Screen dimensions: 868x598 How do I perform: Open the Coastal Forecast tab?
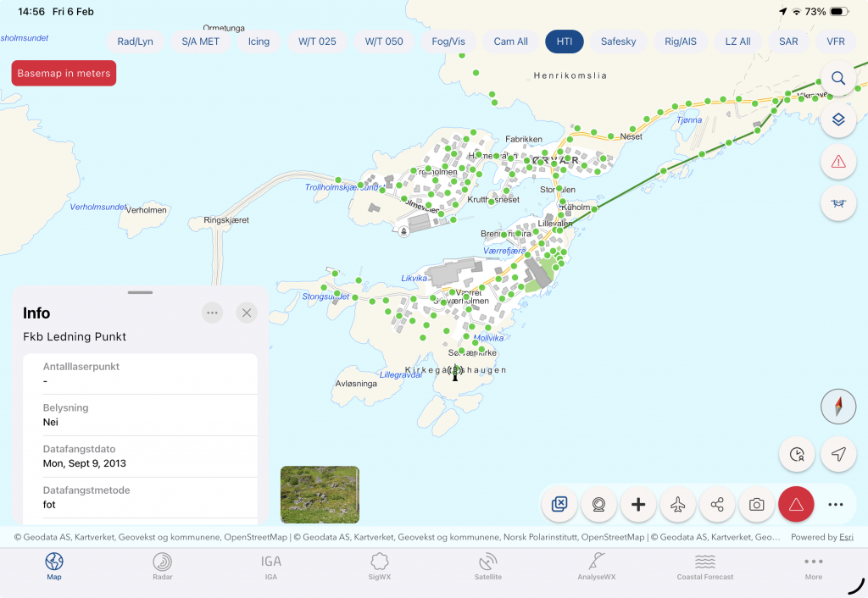pyautogui.click(x=704, y=566)
